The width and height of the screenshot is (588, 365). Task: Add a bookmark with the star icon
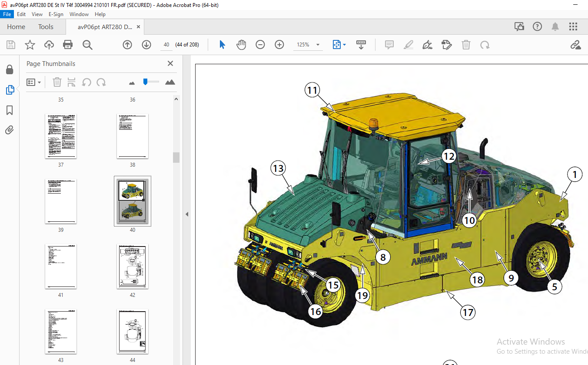(x=30, y=45)
